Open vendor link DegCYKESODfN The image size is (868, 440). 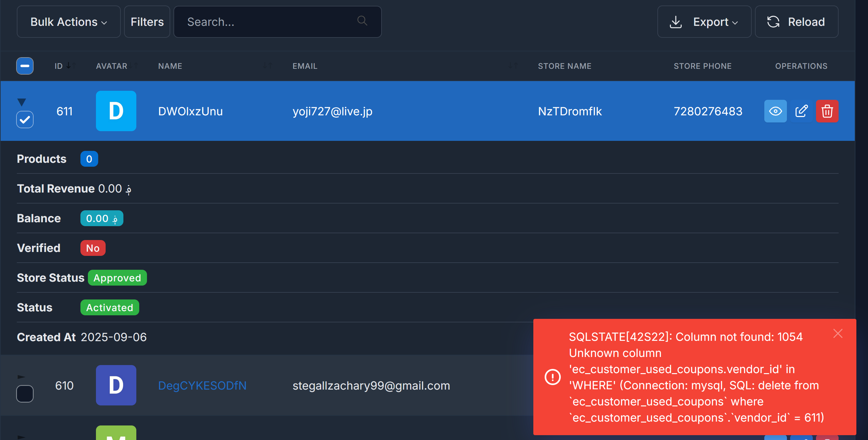click(x=202, y=385)
